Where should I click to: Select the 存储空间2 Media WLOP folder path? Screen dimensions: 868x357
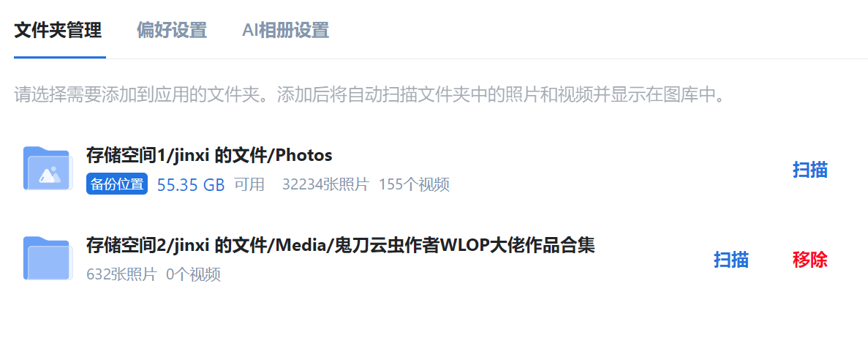click(x=341, y=245)
